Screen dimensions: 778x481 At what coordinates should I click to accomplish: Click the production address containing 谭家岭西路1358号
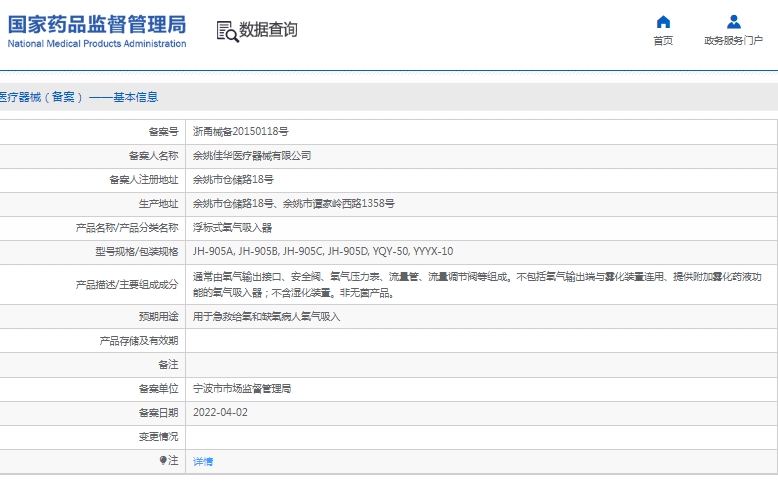(x=294, y=204)
